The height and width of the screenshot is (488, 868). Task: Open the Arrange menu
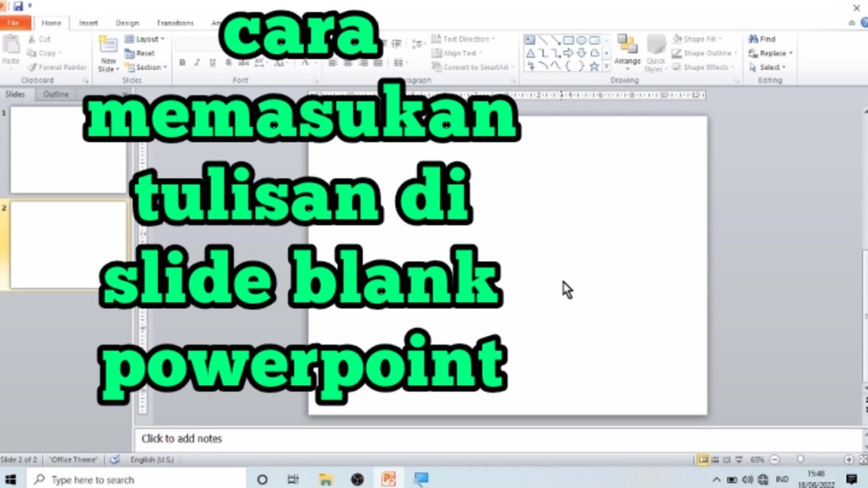coord(627,52)
